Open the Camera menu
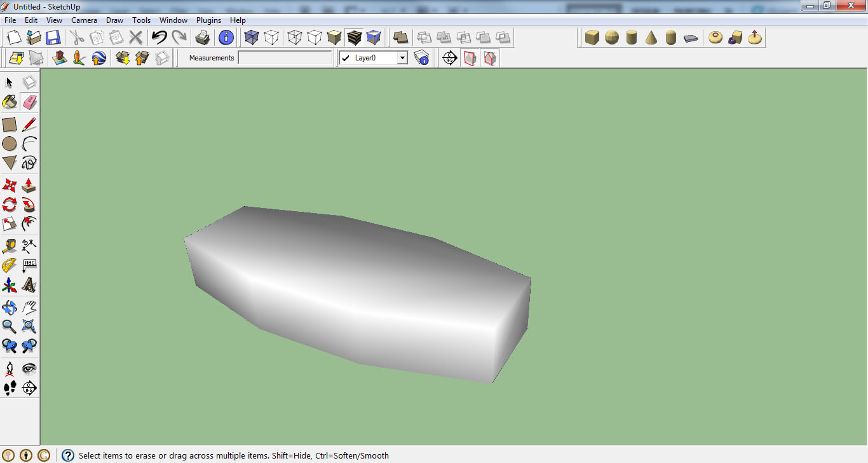 (84, 20)
